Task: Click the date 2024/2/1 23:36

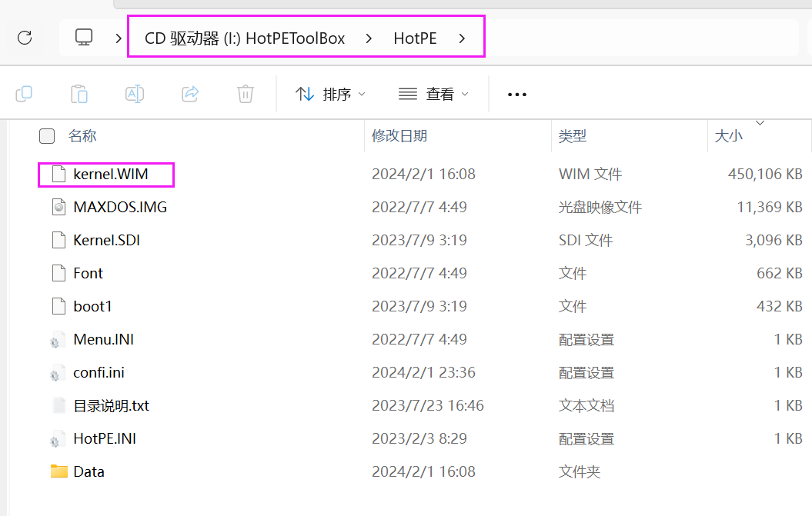Action: (423, 373)
